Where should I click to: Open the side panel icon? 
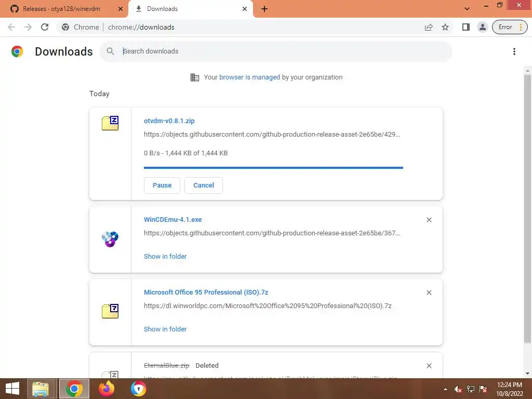(466, 27)
